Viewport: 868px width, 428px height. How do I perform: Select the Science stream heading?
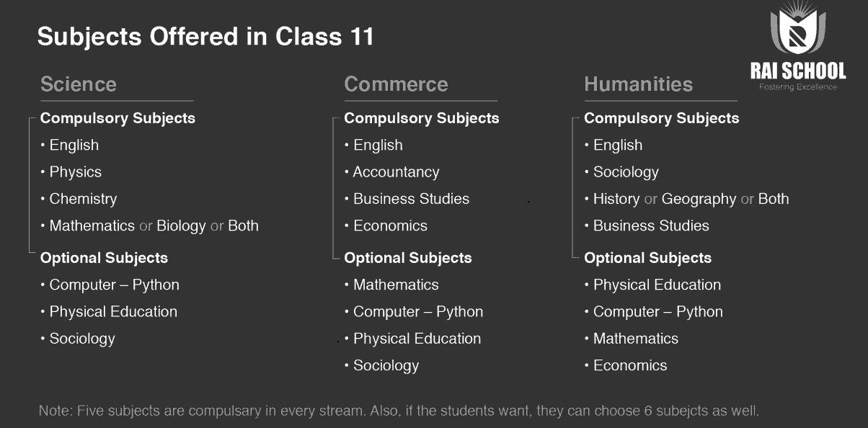coord(78,84)
